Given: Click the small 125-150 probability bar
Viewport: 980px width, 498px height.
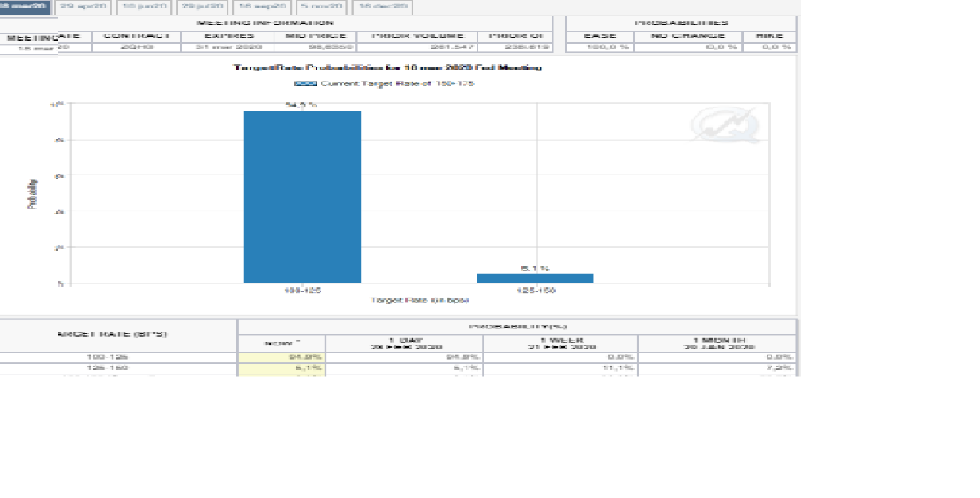Looking at the screenshot, I should pyautogui.click(x=535, y=278).
